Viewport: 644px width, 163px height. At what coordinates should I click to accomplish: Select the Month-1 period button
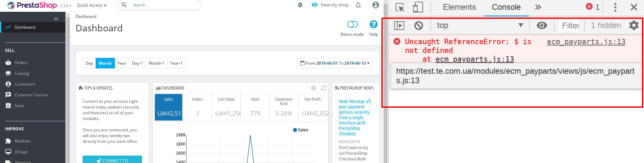(x=156, y=63)
